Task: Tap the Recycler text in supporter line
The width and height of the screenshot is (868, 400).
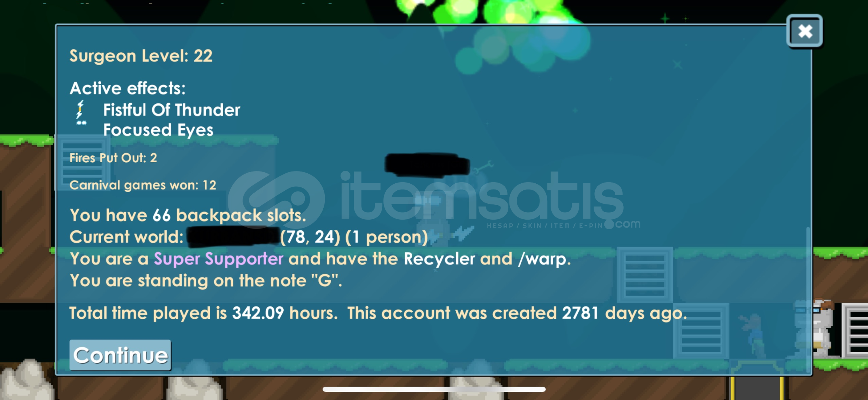Action: (439, 259)
